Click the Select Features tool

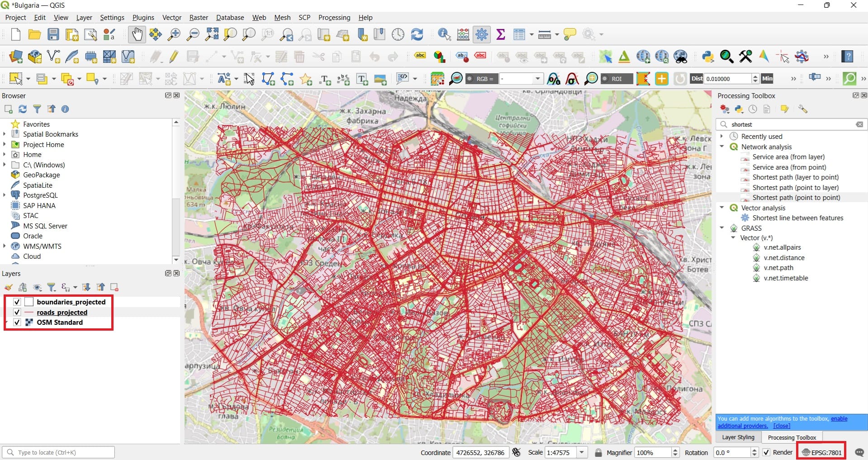16,79
